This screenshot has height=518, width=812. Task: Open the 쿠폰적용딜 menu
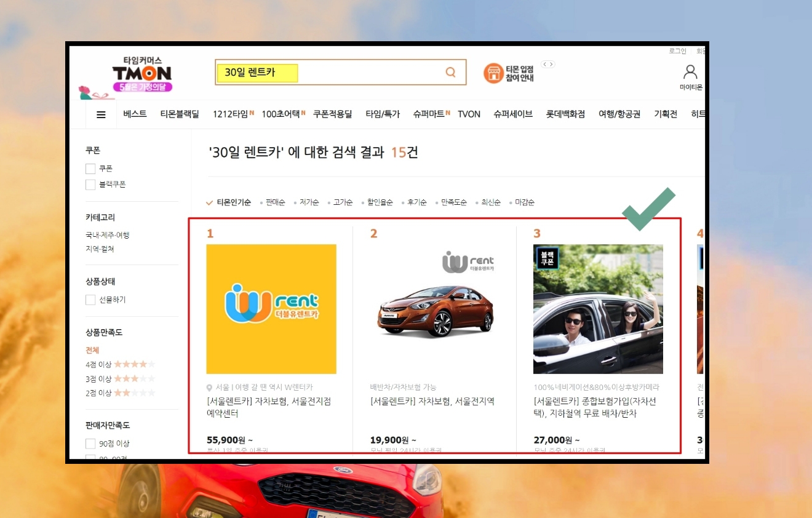pyautogui.click(x=332, y=114)
